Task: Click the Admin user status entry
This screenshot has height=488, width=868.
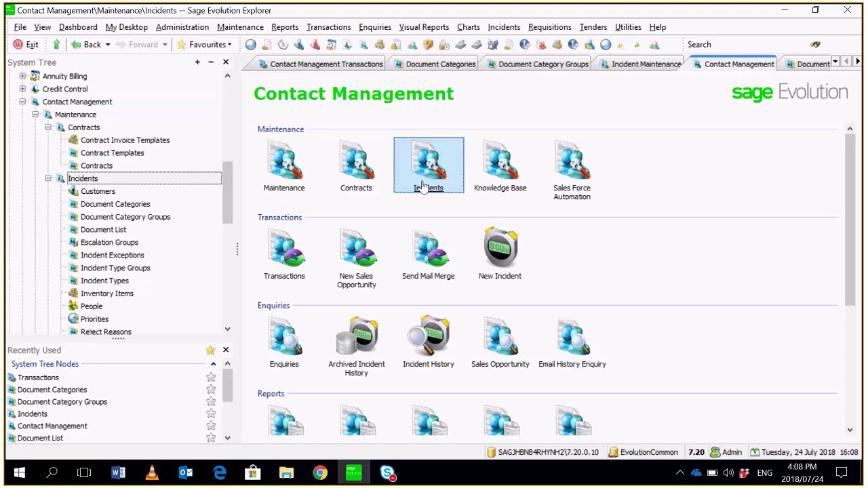Action: click(726, 452)
